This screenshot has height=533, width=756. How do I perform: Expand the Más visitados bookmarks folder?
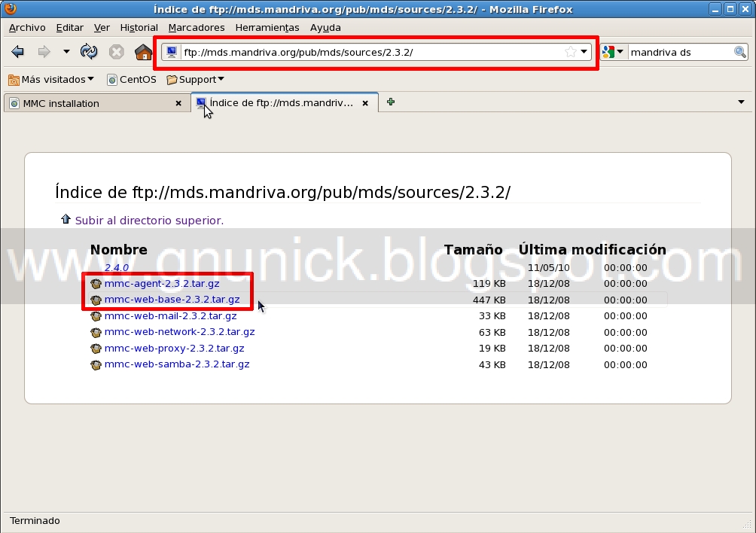click(x=51, y=80)
